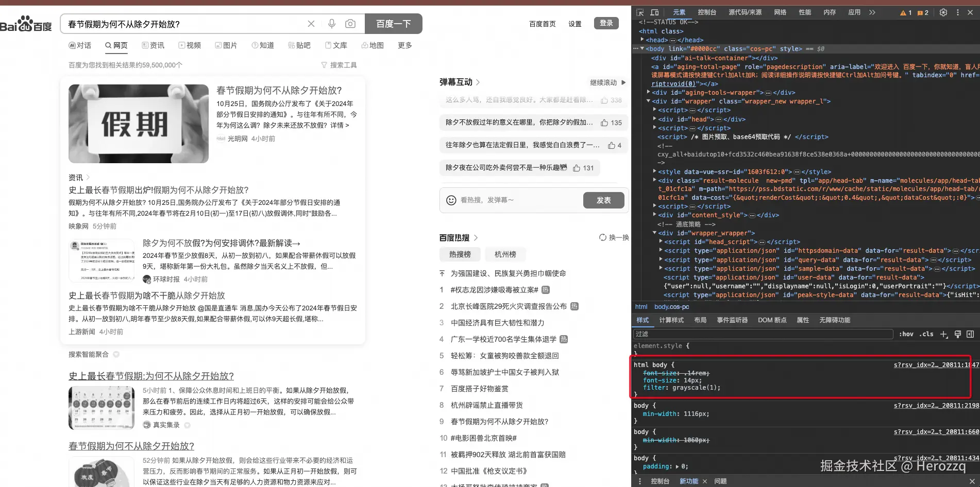
Task: Expand the padding shorthand triangle
Action: pyautogui.click(x=678, y=466)
